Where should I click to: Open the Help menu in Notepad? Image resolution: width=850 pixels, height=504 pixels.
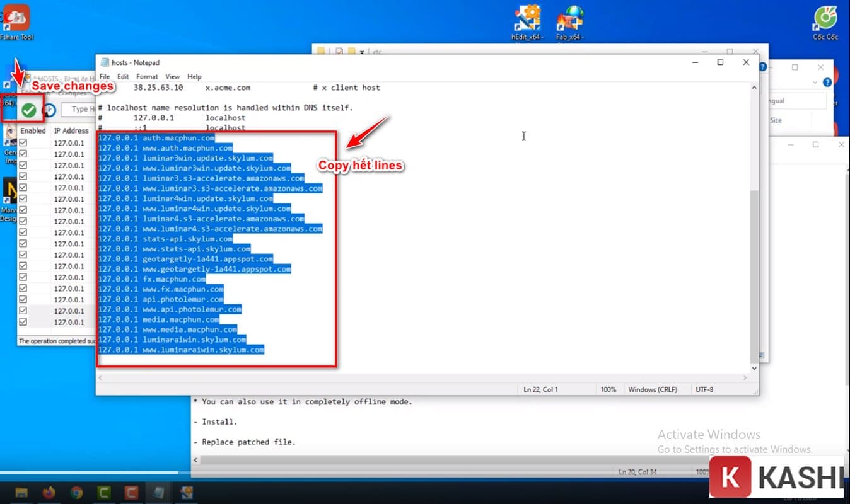(194, 76)
